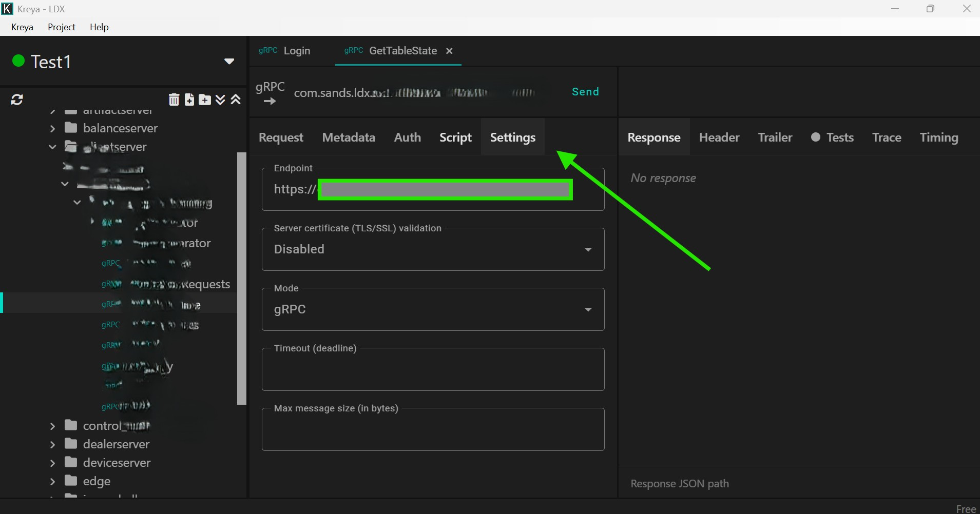The height and width of the screenshot is (514, 980).
Task: Expand the edge folder
Action: [52, 481]
